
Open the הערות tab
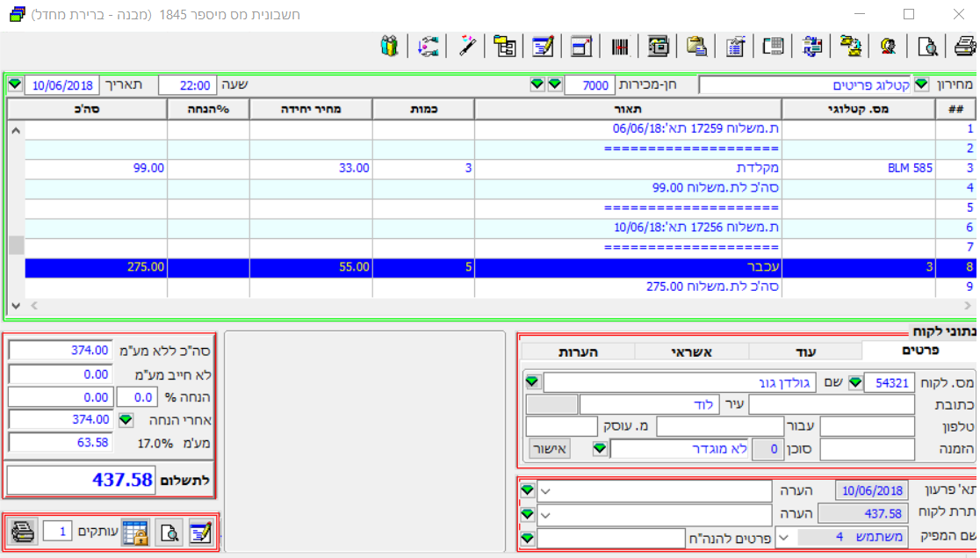tap(578, 352)
